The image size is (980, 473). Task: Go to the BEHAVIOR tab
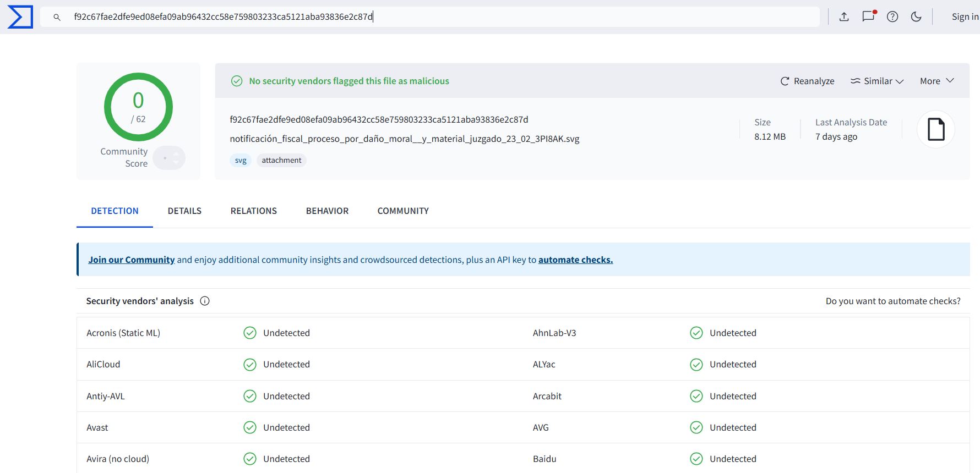[x=327, y=211]
